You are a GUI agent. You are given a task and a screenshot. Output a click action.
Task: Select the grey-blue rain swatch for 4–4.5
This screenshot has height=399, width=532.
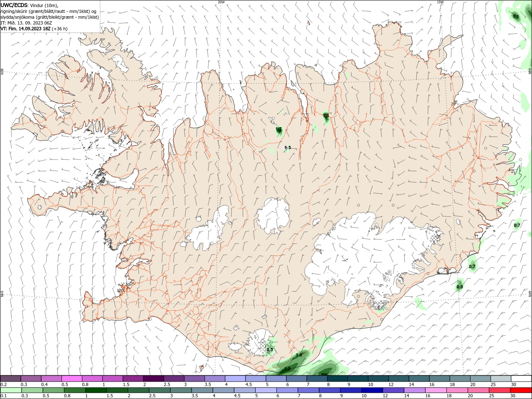(x=224, y=390)
